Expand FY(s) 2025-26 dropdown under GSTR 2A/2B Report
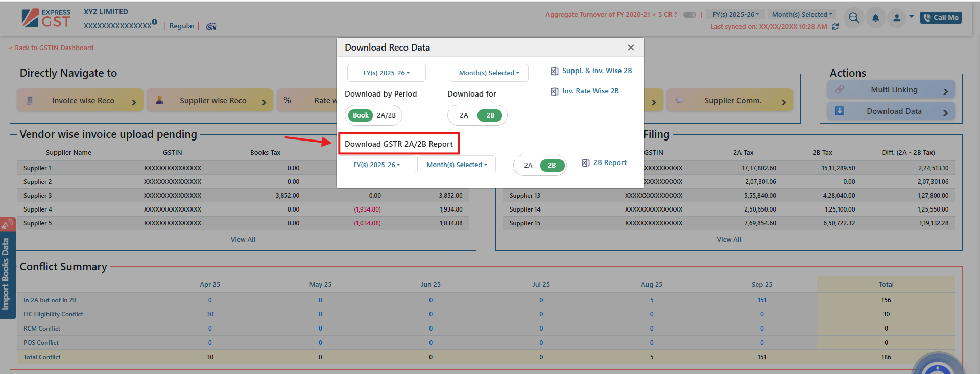 pos(376,165)
